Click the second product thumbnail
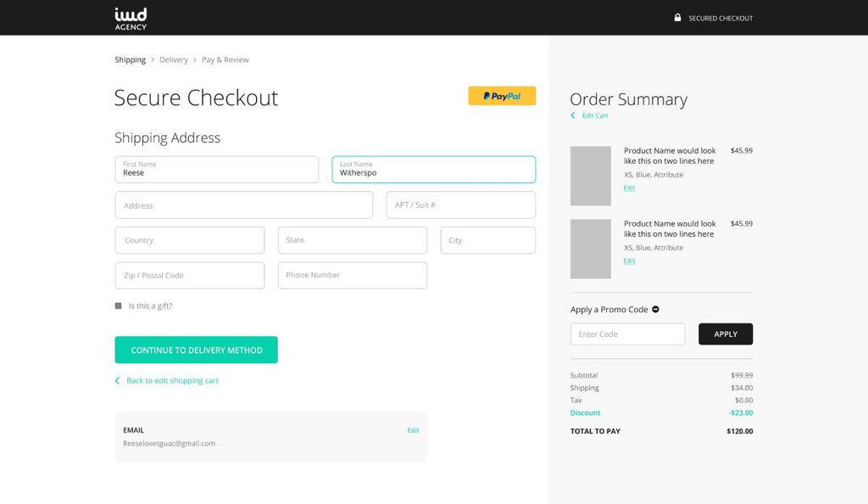868x504 pixels. tap(591, 249)
